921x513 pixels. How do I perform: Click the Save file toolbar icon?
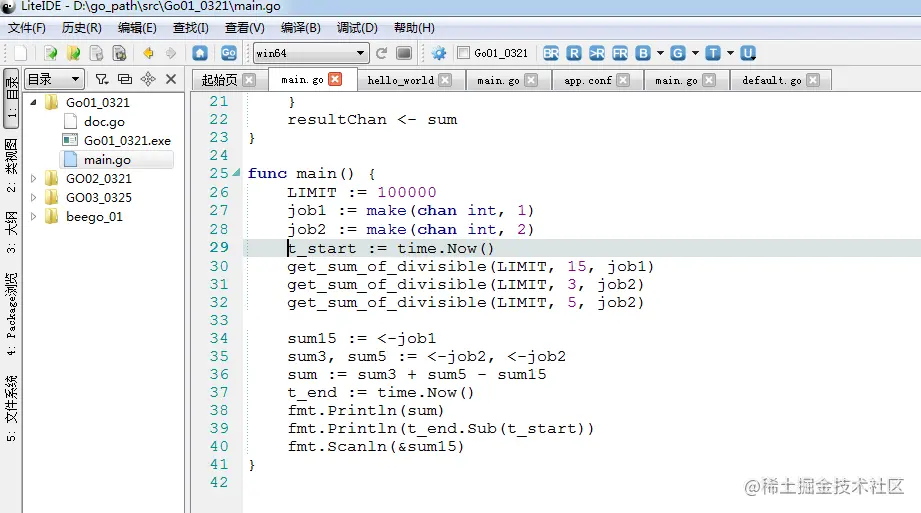tap(96, 53)
